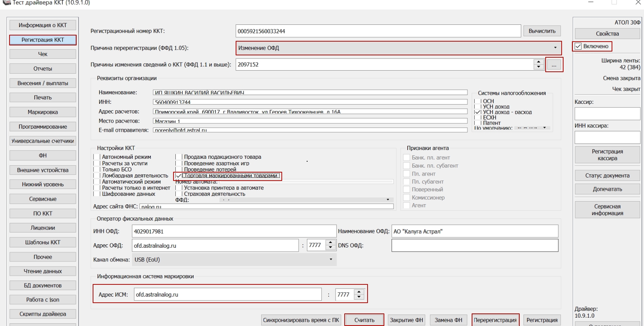Open Универсальные счетчики section
The image size is (644, 326).
pos(43,141)
